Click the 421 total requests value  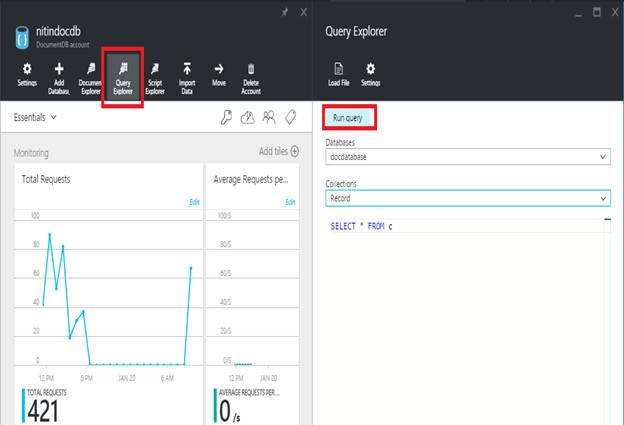pos(43,411)
